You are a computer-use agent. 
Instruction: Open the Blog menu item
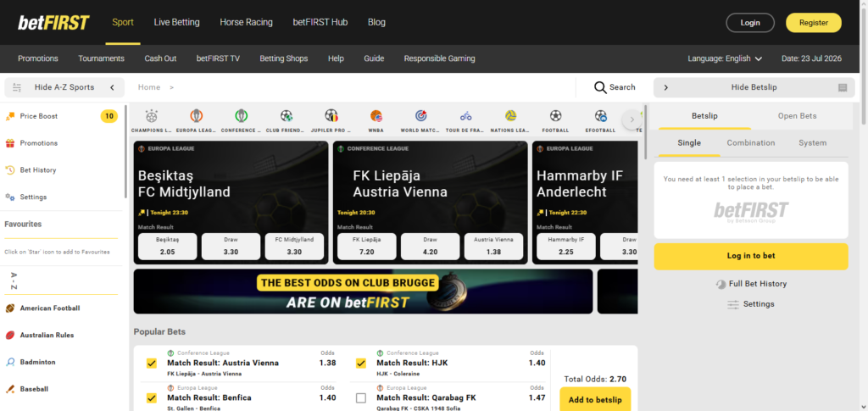click(376, 23)
